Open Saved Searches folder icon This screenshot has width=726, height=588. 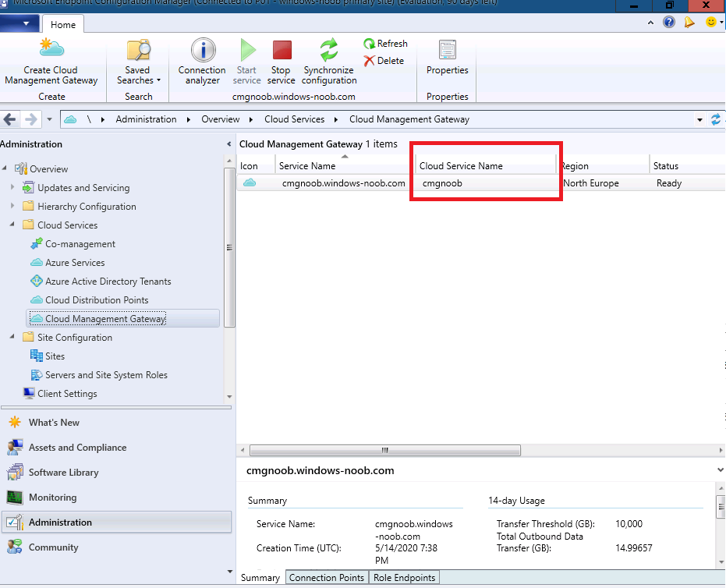tap(138, 50)
